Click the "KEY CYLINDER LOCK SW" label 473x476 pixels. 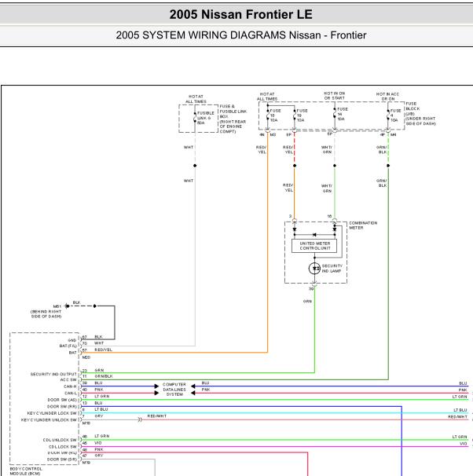coord(52,413)
